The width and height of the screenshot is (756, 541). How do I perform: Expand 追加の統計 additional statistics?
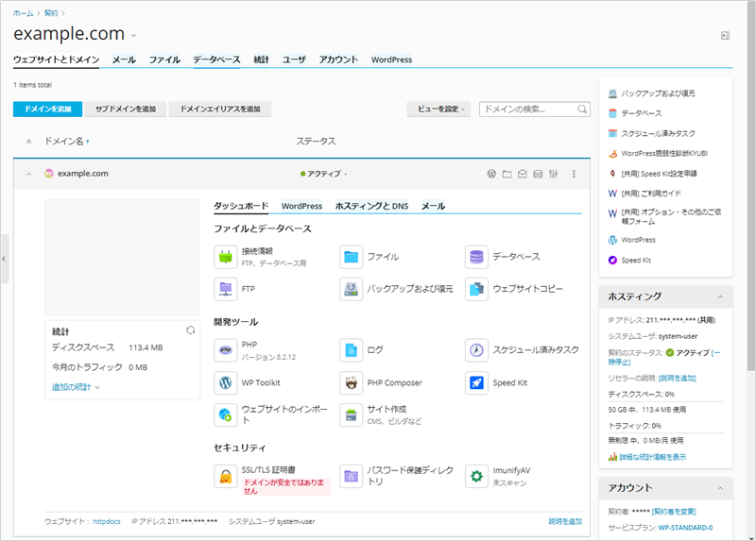point(76,387)
